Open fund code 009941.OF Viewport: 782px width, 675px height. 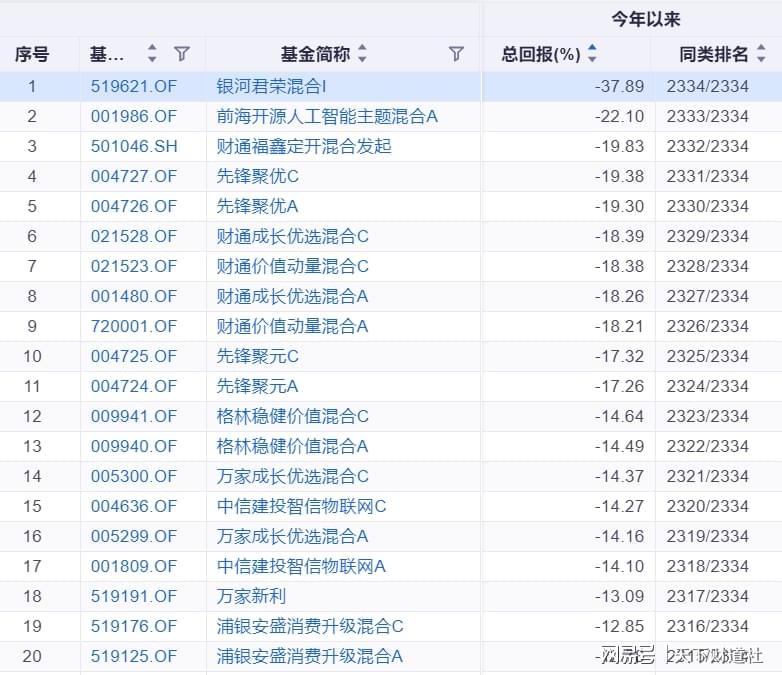134,416
